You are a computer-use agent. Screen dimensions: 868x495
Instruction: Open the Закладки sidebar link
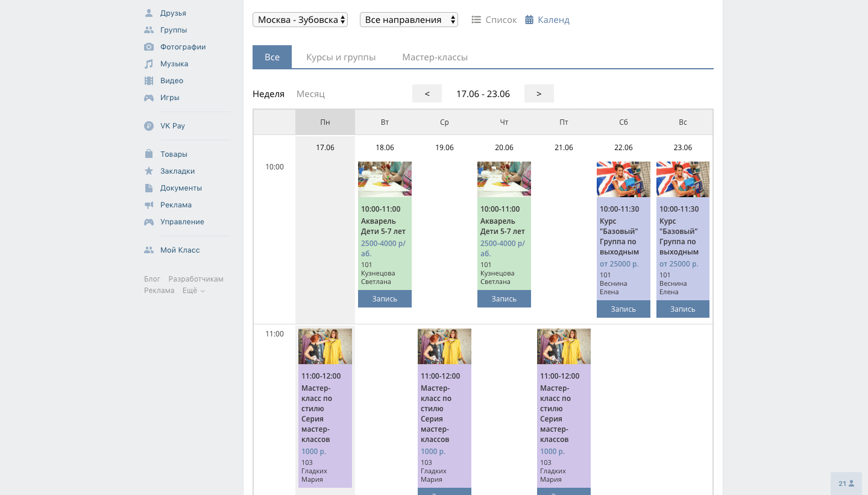178,171
